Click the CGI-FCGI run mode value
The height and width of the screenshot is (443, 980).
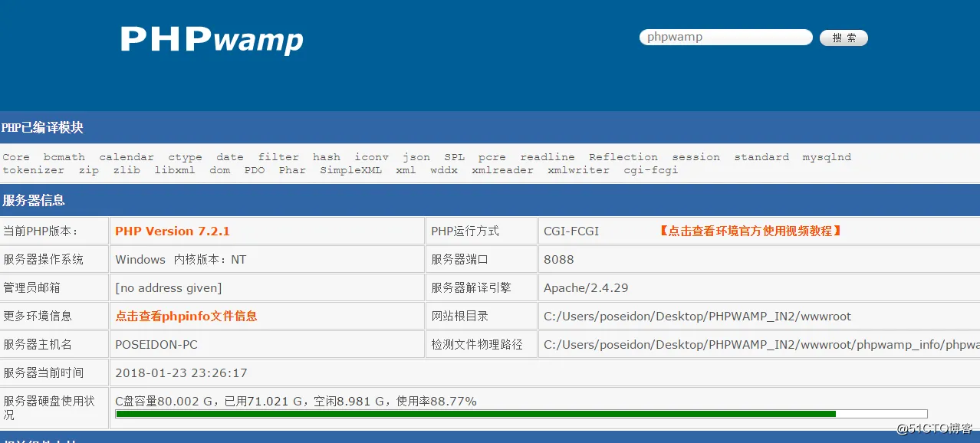[571, 231]
